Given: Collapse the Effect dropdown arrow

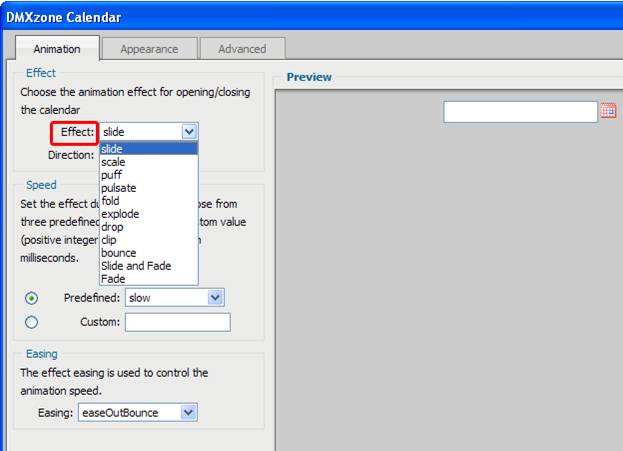Looking at the screenshot, I should [x=189, y=132].
